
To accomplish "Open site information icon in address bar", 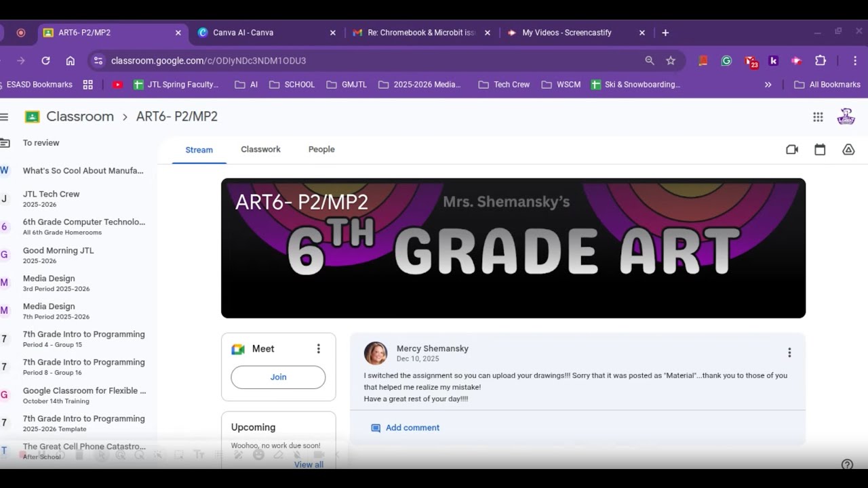I will pyautogui.click(x=98, y=60).
